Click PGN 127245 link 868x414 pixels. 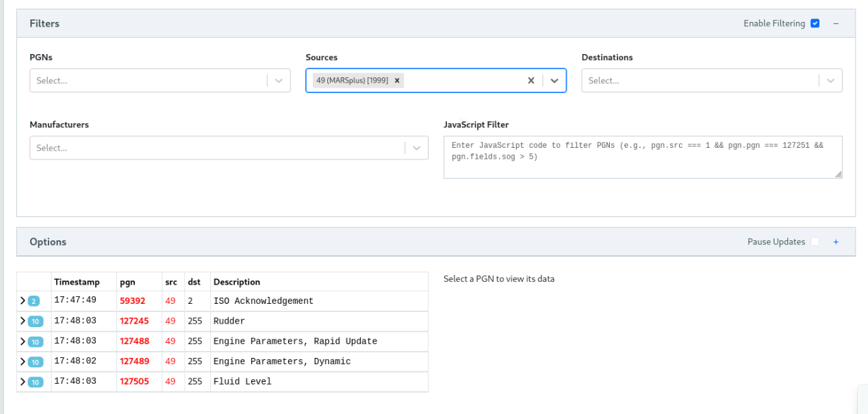click(134, 321)
